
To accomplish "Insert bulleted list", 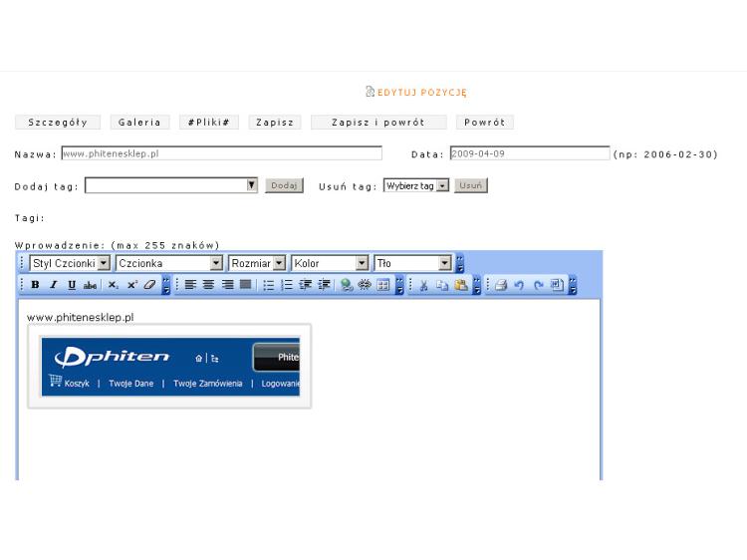I will point(269,285).
